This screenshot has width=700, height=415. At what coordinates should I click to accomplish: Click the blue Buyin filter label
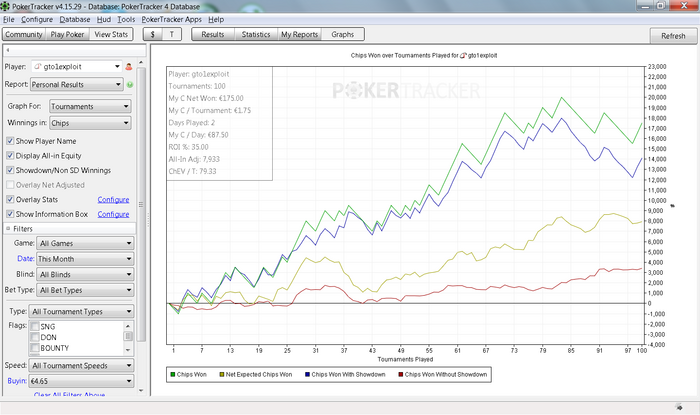(x=17, y=381)
